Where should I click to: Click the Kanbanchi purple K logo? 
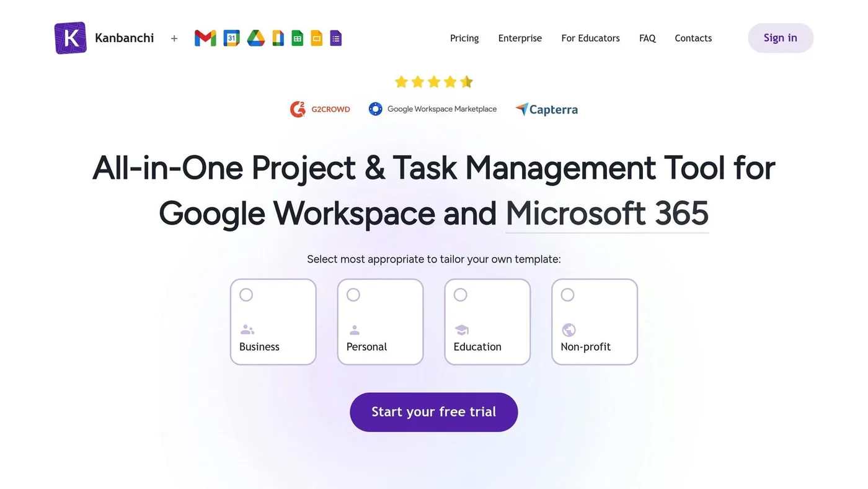pos(70,38)
